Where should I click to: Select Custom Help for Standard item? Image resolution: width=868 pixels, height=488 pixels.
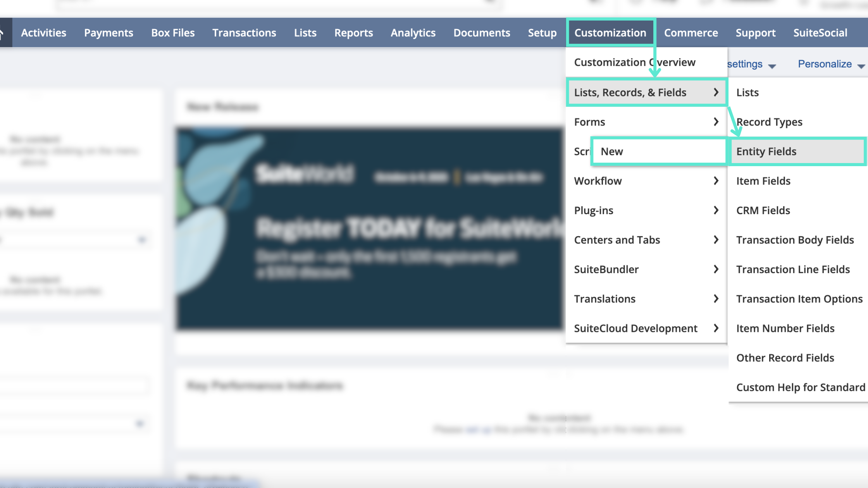click(798, 387)
